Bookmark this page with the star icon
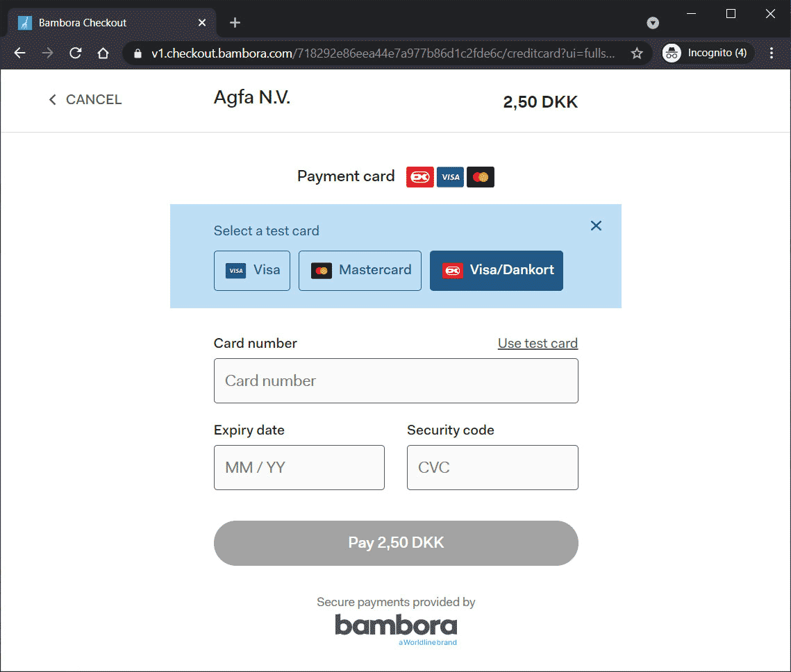The image size is (791, 672). [637, 53]
